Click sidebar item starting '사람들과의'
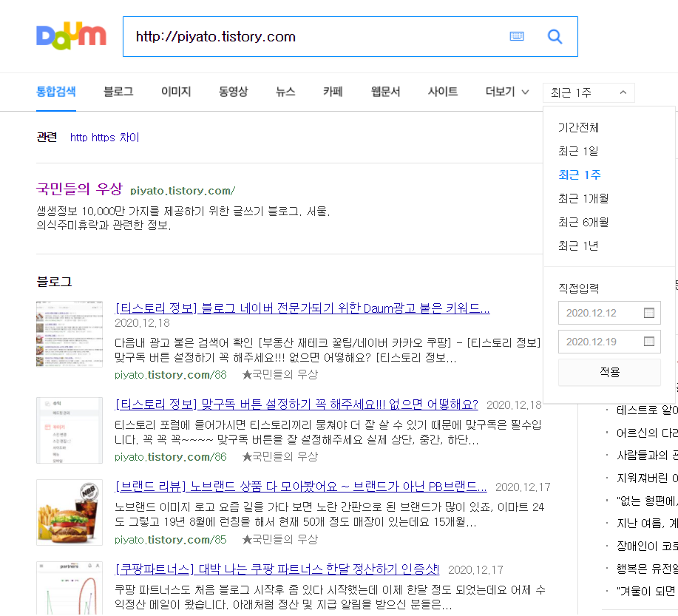Screen dimensions: 678x616 coord(647,455)
